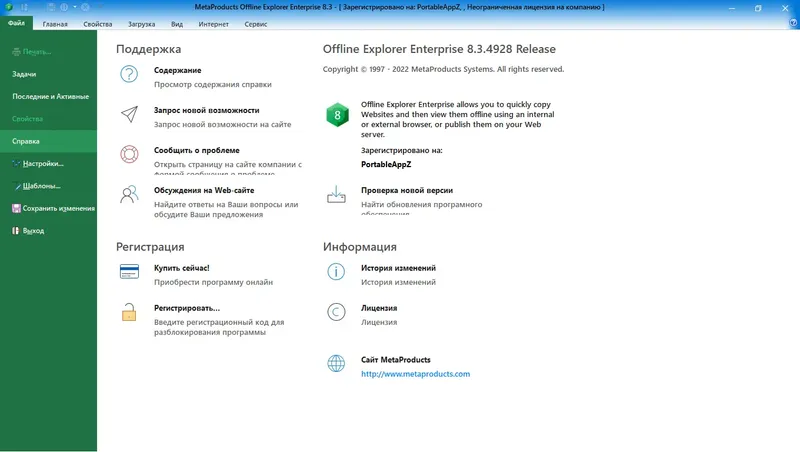Click the Настройки icon in sidebar

(x=16, y=164)
